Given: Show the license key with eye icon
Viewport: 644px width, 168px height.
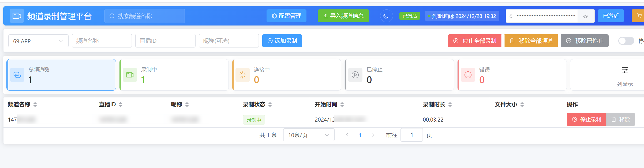Looking at the screenshot, I should click(x=586, y=16).
